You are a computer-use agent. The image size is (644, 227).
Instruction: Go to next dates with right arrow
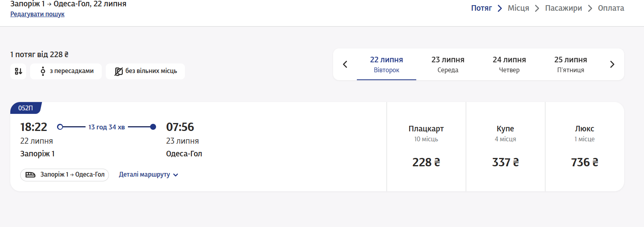[612, 64]
